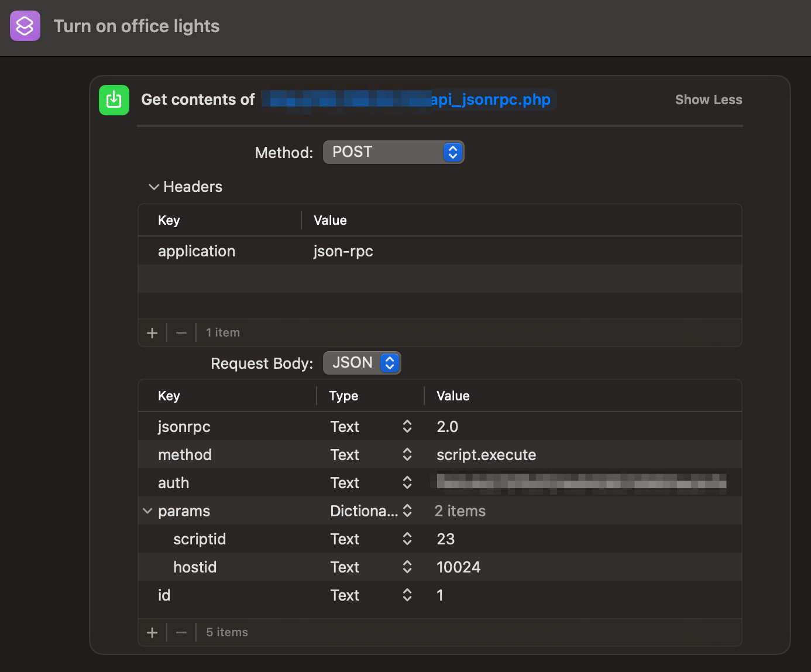811x672 pixels.
Task: Click the green Get contents action icon
Action: [x=114, y=100]
